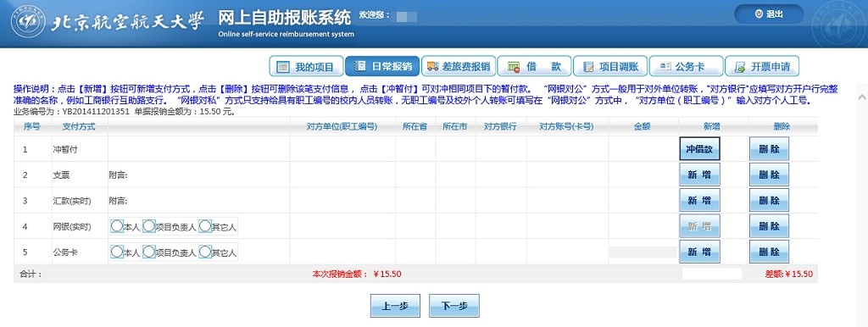Click the 借款 money icon
This screenshot has height=327, width=868.
click(513, 68)
